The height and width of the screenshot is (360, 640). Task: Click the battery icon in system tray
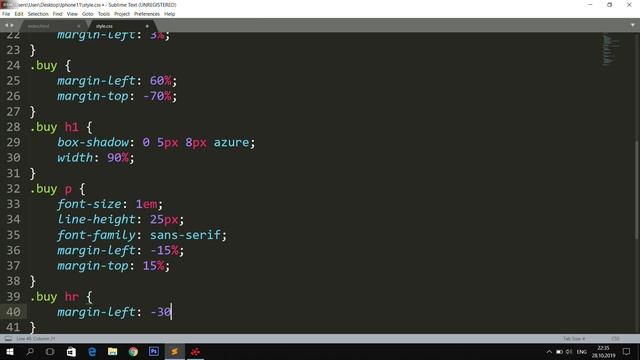click(559, 351)
